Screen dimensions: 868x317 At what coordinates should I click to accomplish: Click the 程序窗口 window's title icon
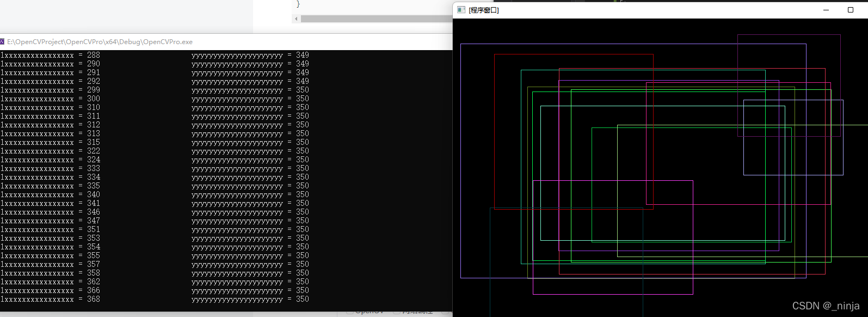click(x=461, y=10)
